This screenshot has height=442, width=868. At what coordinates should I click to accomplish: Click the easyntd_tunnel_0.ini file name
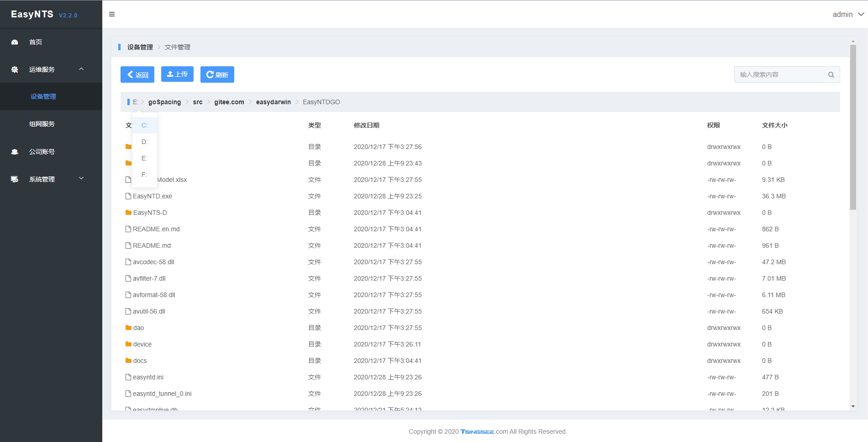162,394
